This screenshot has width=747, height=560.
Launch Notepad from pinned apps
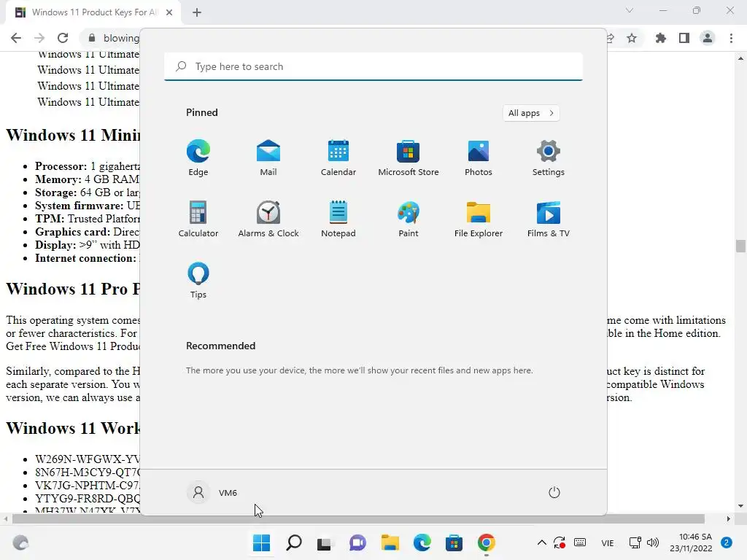click(x=338, y=219)
